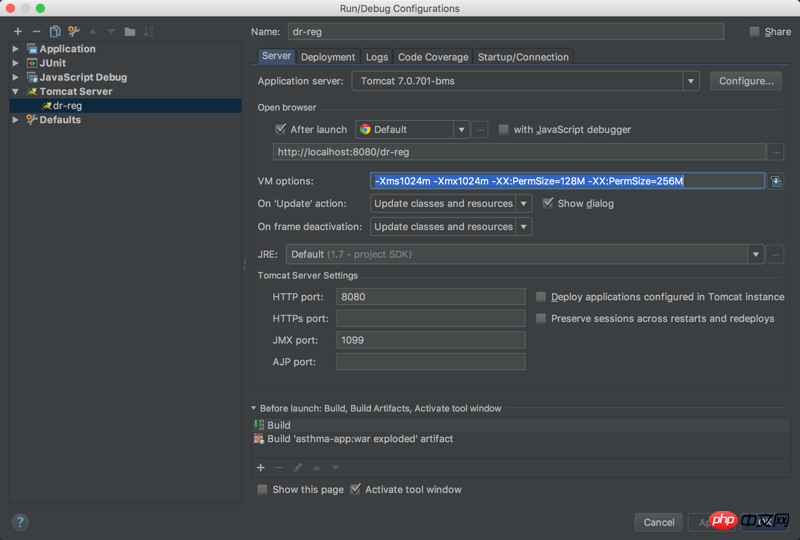The width and height of the screenshot is (800, 540).
Task: Uncheck the After launch checkbox
Action: pyautogui.click(x=280, y=129)
